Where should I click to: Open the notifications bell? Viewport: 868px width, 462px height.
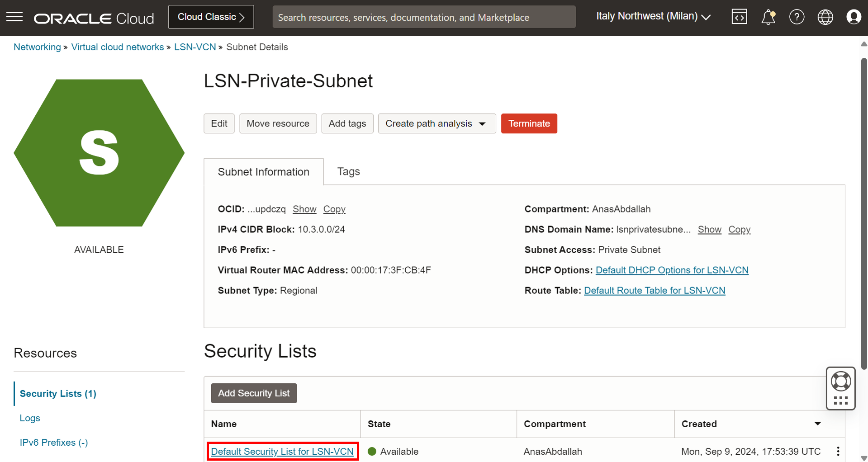coord(768,17)
